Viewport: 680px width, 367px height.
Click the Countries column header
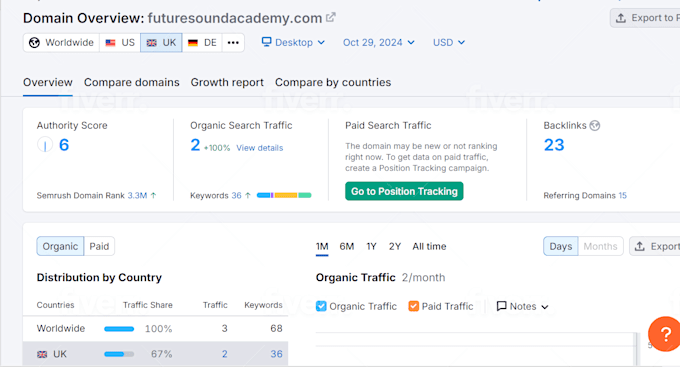point(55,305)
